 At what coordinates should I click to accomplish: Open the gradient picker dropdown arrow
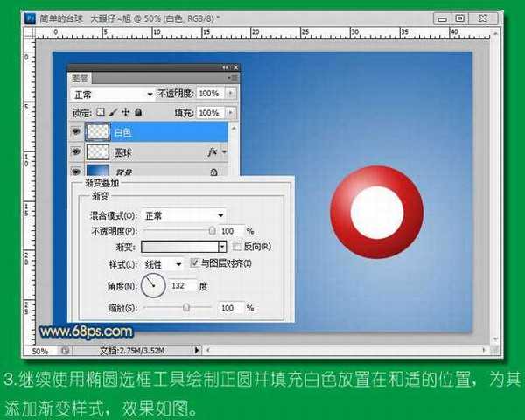pyautogui.click(x=222, y=247)
